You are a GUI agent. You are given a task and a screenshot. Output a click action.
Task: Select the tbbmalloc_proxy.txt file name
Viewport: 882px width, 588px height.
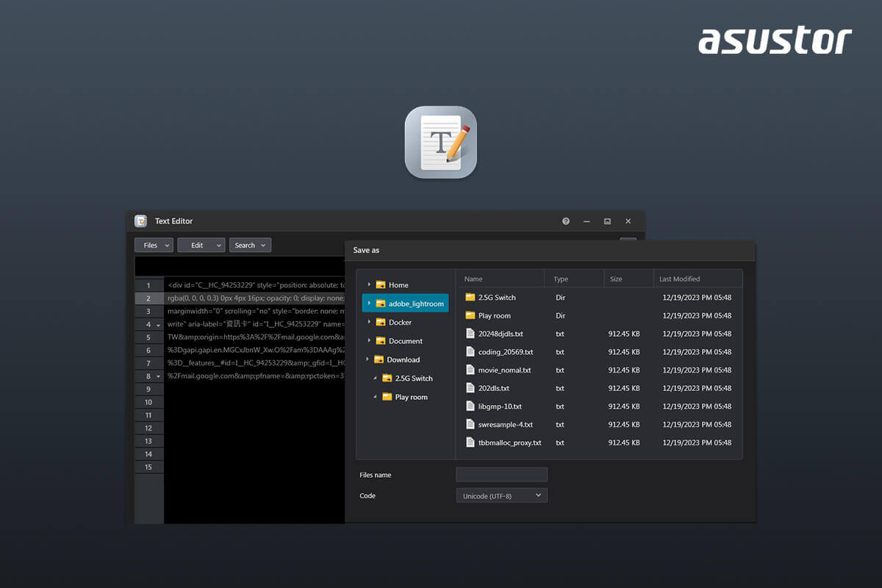(x=510, y=443)
